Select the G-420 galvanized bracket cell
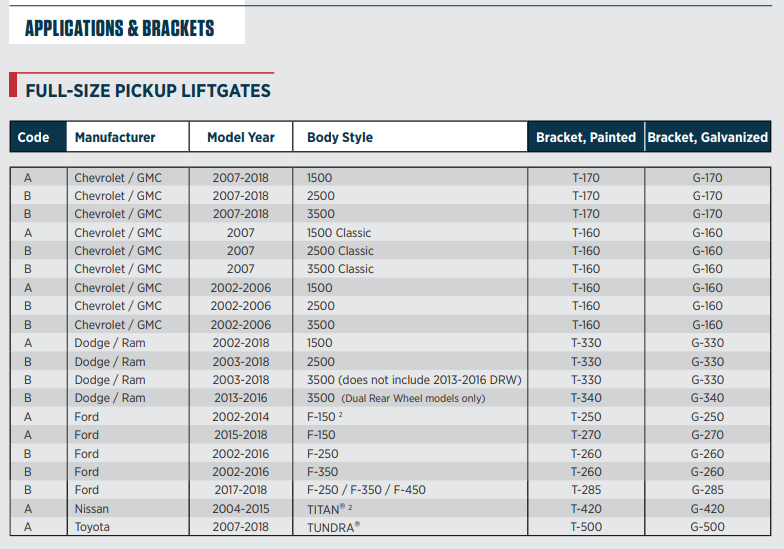This screenshot has width=784, height=549. pos(708,508)
